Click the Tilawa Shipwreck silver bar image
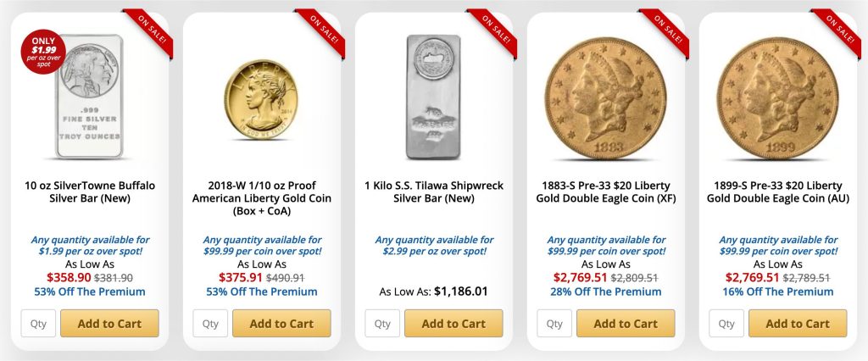868x361 pixels. click(x=433, y=97)
